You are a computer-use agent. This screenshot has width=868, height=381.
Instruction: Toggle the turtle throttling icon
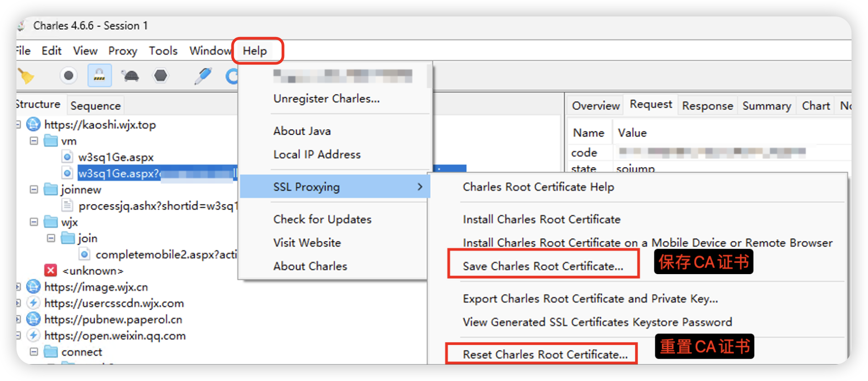click(x=130, y=75)
